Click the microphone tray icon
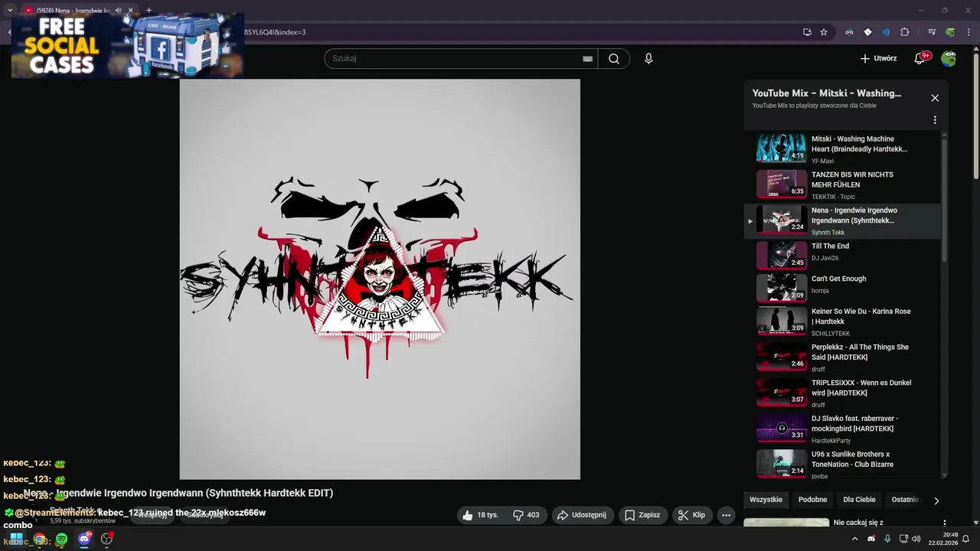 (887, 539)
